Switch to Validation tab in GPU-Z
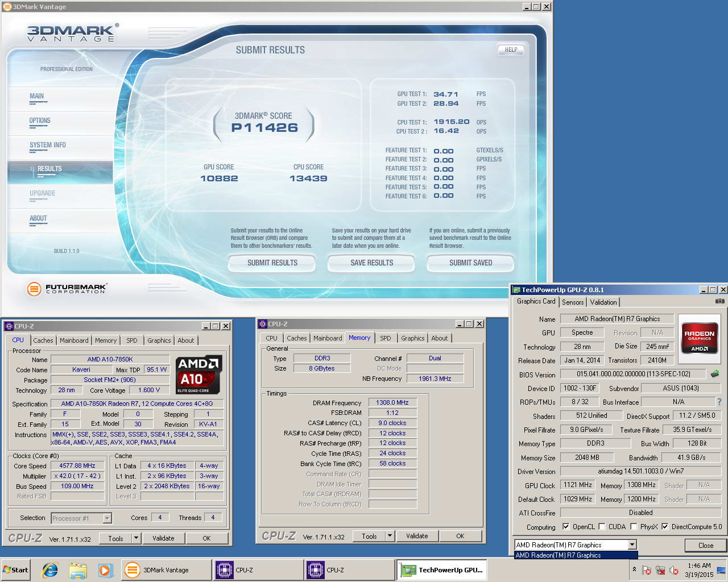 click(x=603, y=302)
